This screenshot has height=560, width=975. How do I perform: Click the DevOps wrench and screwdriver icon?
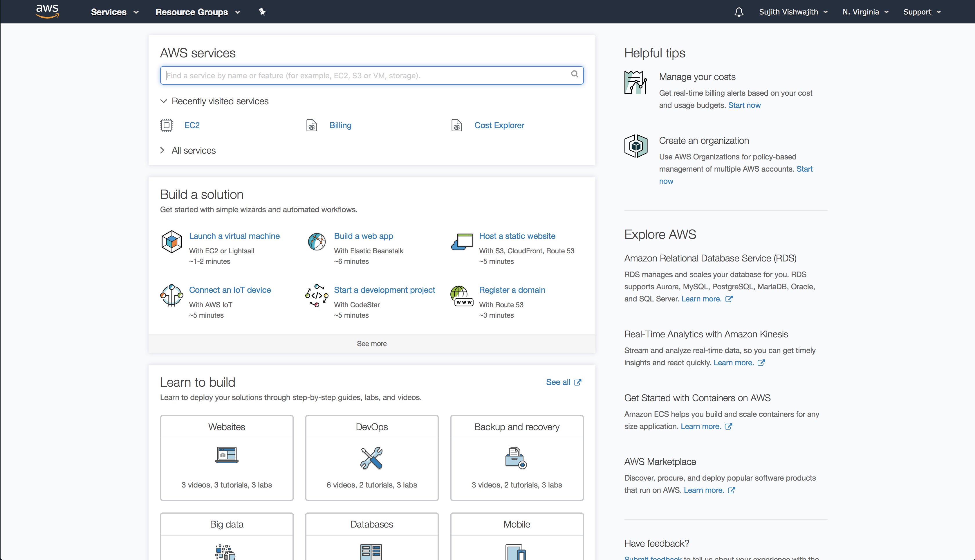(x=371, y=458)
